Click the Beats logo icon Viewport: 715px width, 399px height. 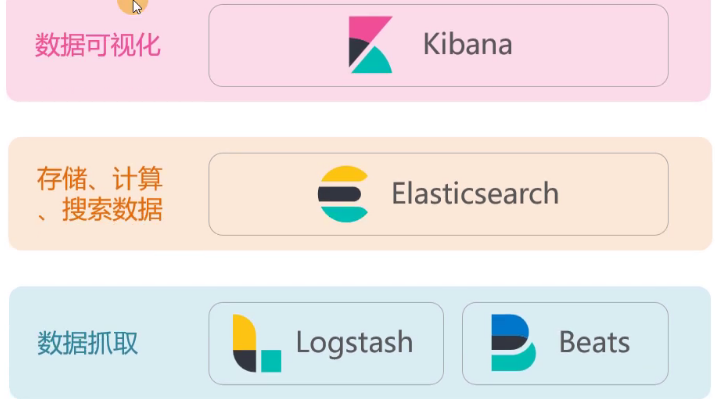pos(513,343)
